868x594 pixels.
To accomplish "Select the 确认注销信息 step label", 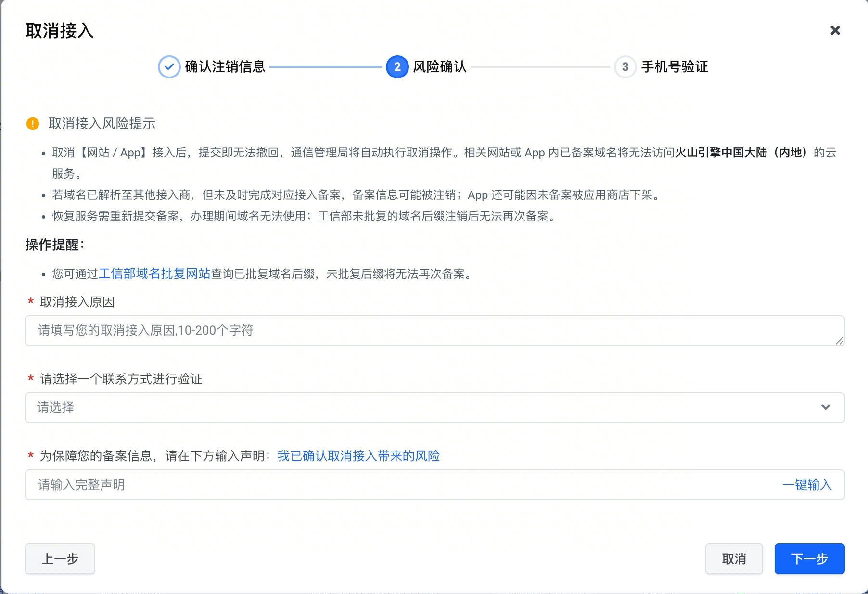I will pos(225,67).
